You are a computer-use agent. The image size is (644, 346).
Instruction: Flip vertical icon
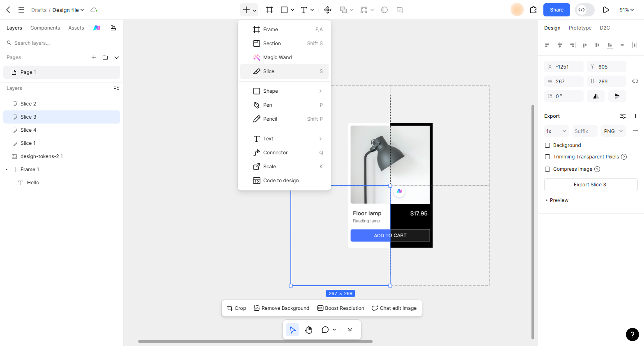(x=617, y=96)
